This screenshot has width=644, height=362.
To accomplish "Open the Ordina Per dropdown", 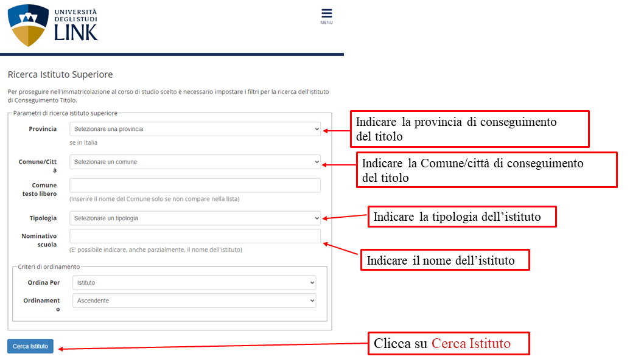I will point(194,282).
